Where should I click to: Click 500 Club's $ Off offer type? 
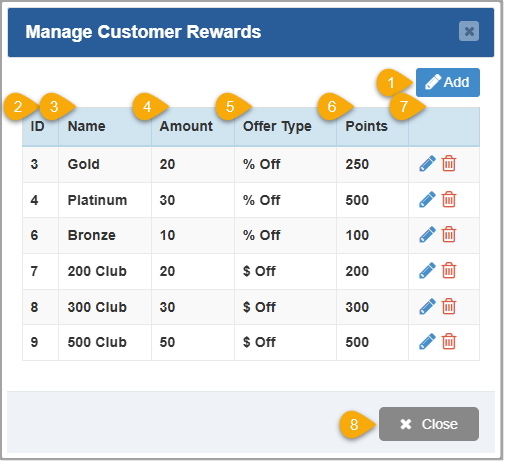[x=259, y=342]
